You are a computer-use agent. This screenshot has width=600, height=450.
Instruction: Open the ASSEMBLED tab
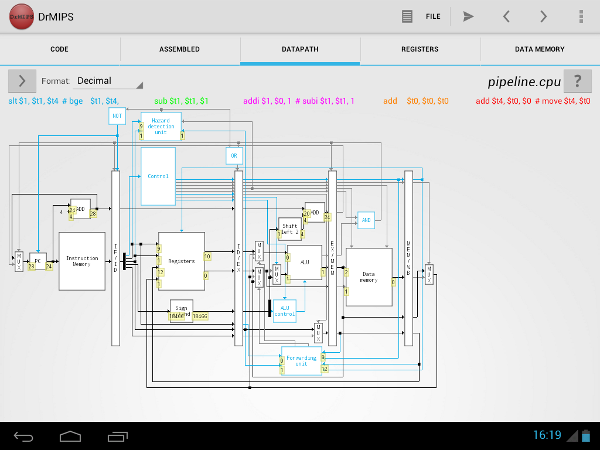pos(180,49)
